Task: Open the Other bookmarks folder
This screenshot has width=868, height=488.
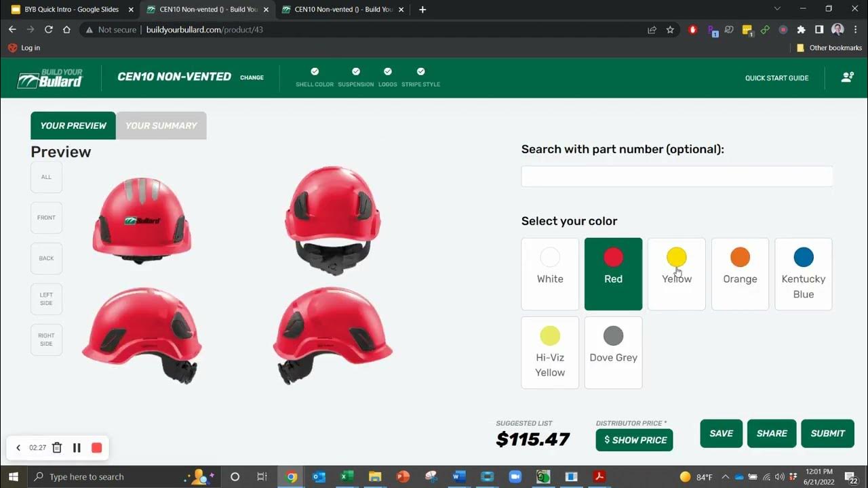Action: click(829, 47)
